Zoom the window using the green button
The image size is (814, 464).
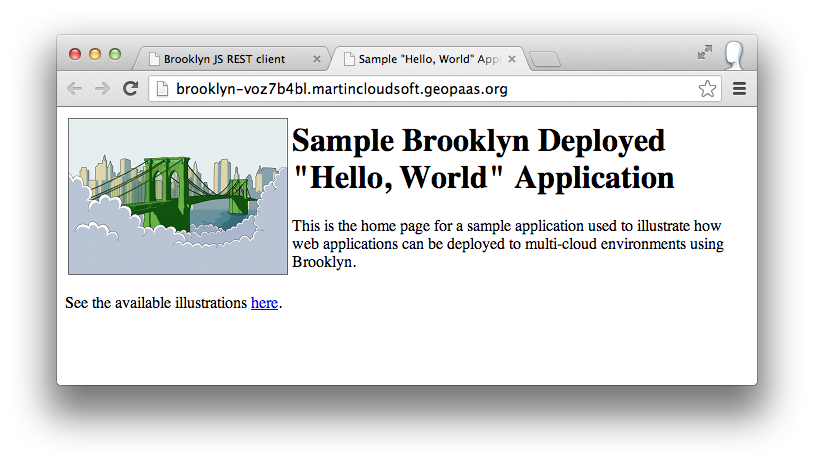pos(115,54)
